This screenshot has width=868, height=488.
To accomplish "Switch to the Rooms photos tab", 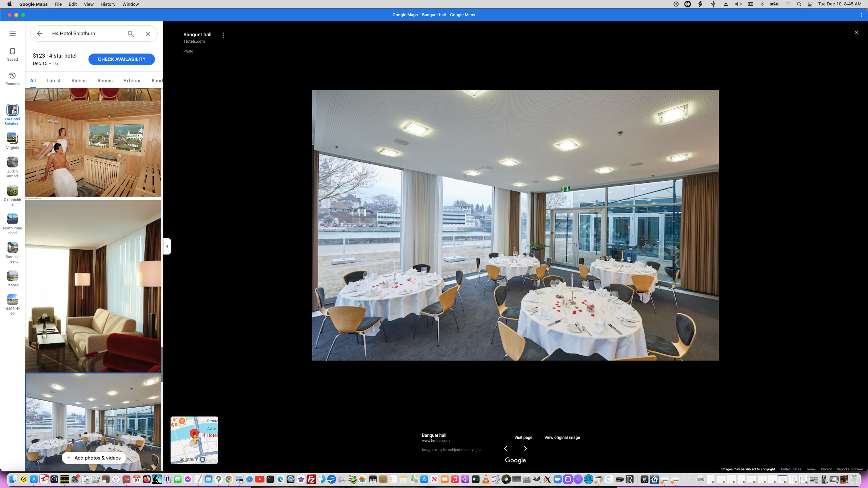I will click(104, 80).
